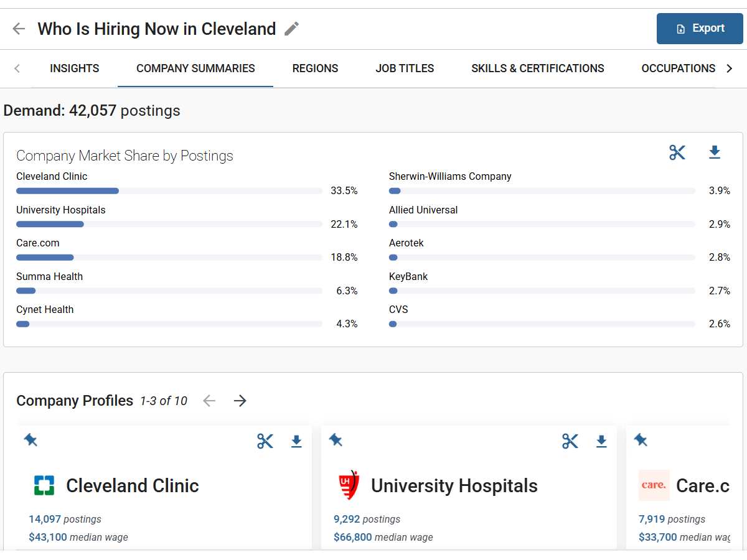Select the Company Summaries tab
The height and width of the screenshot is (560, 747).
(195, 68)
